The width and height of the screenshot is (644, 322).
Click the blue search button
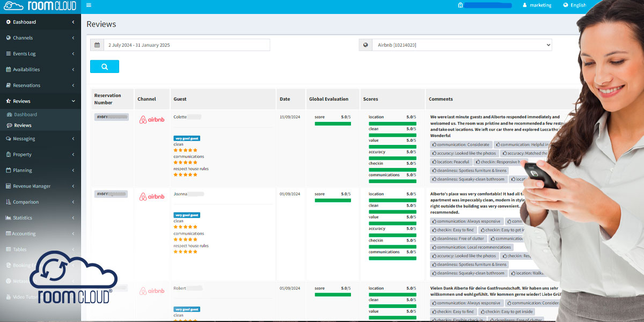click(x=105, y=67)
